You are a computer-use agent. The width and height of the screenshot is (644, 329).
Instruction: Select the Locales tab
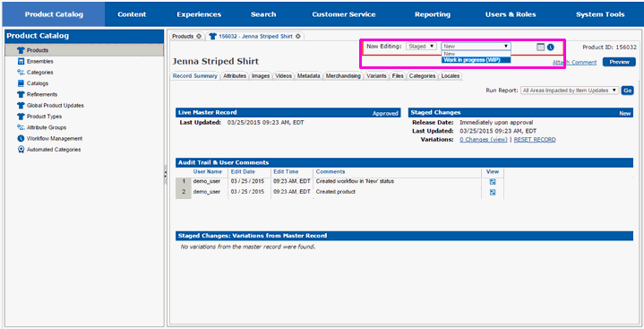(451, 76)
